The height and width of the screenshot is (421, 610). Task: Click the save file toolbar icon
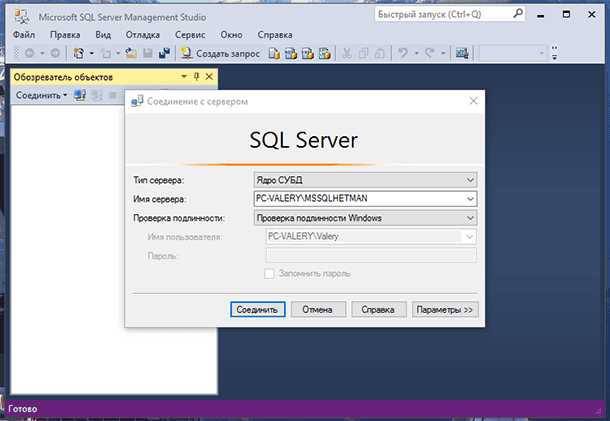[x=148, y=53]
